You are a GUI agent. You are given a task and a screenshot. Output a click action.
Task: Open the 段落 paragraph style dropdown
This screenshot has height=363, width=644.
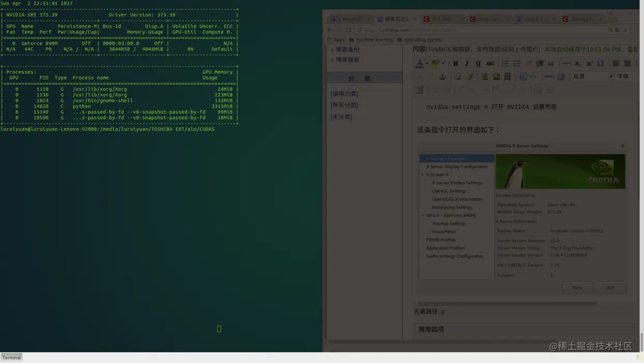[x=591, y=76]
